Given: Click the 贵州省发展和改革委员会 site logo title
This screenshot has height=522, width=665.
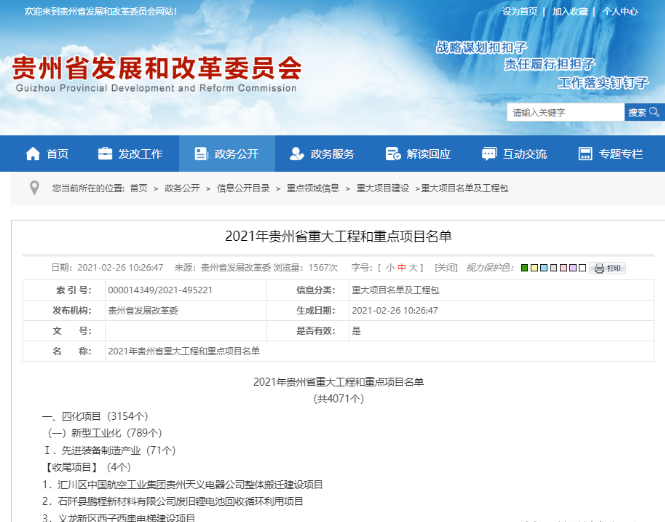Looking at the screenshot, I should (x=157, y=68).
